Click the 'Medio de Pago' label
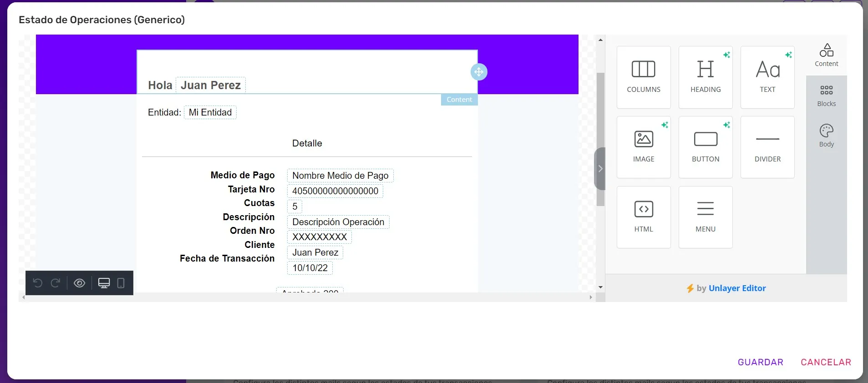 tap(243, 175)
